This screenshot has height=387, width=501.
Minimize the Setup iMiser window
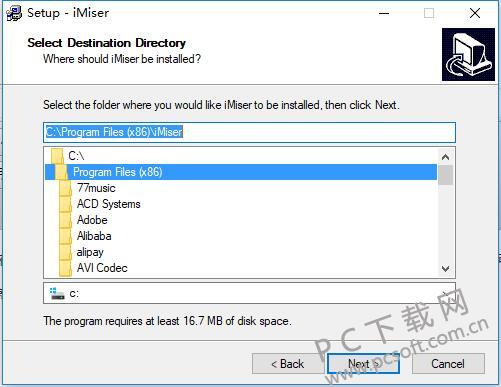(x=384, y=14)
